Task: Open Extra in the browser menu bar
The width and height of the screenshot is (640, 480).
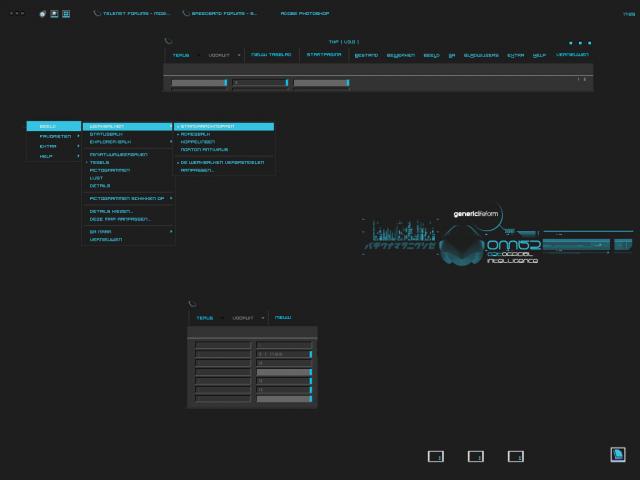Action: [516, 56]
